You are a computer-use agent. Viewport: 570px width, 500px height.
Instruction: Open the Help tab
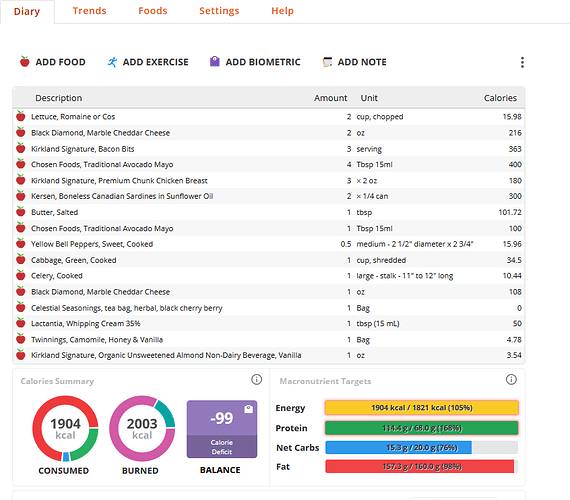pyautogui.click(x=282, y=11)
